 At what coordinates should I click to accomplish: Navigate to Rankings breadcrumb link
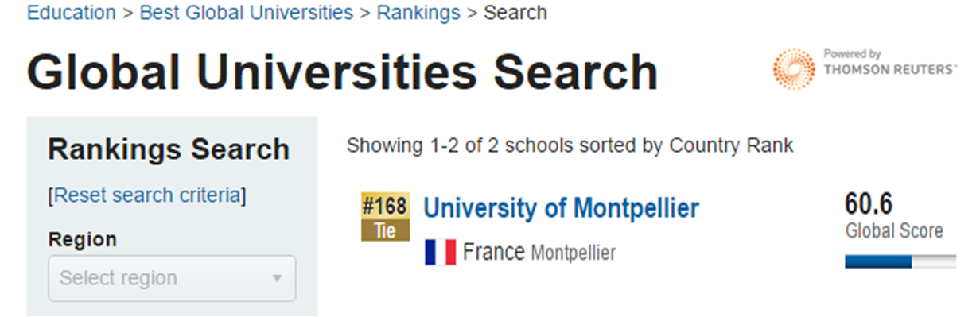[418, 13]
